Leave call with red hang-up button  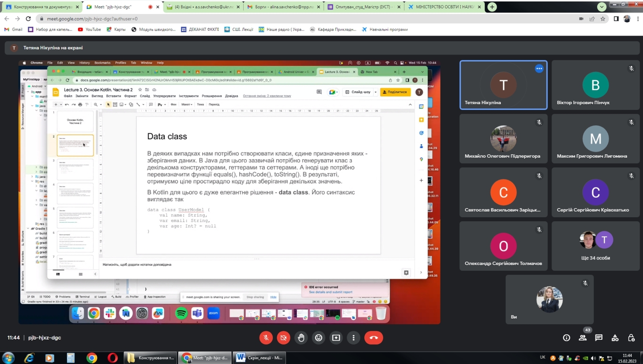click(374, 338)
